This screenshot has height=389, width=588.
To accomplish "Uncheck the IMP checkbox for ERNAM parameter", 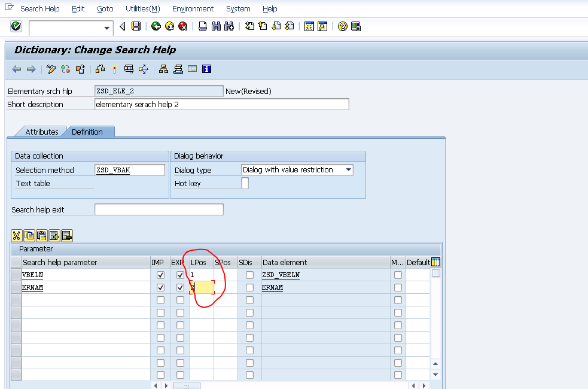I will click(x=160, y=287).
